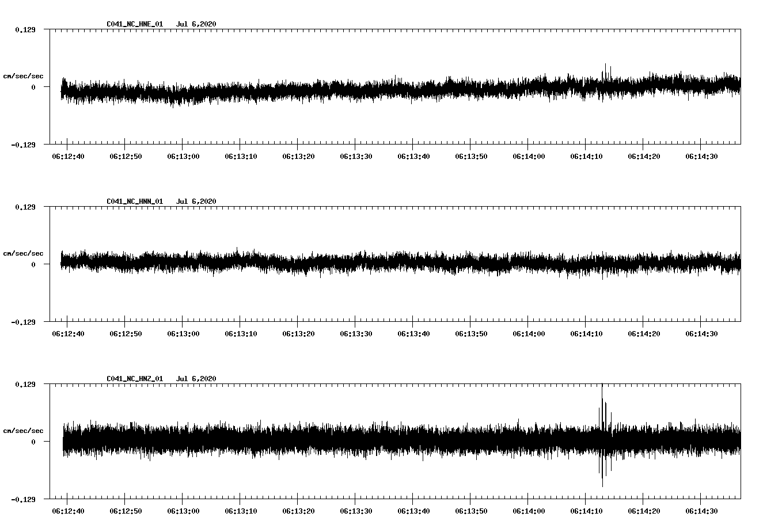The height and width of the screenshot is (532, 782).
Task: Select the 06:13:40 time label under the HNN plot
Action: pos(413,333)
